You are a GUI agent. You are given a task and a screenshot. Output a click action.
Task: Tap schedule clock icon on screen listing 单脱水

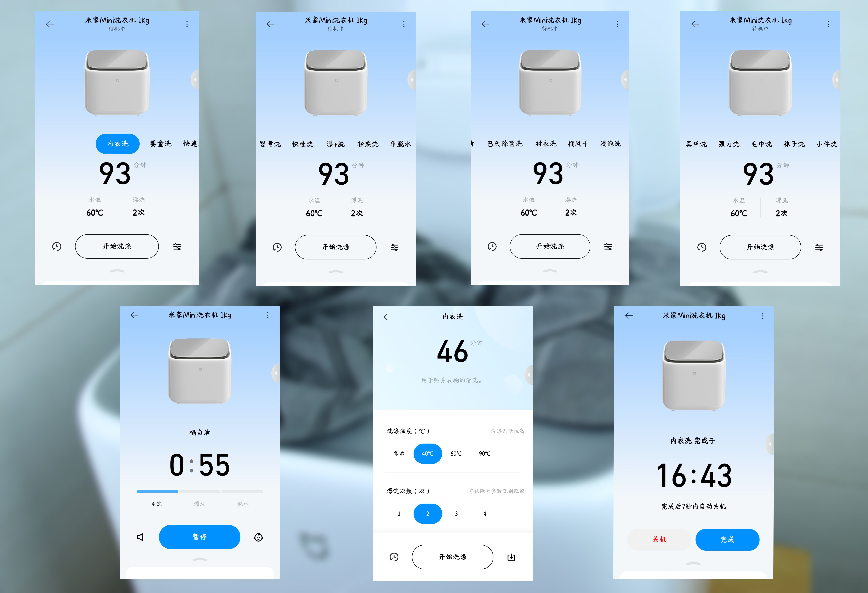pos(277,247)
